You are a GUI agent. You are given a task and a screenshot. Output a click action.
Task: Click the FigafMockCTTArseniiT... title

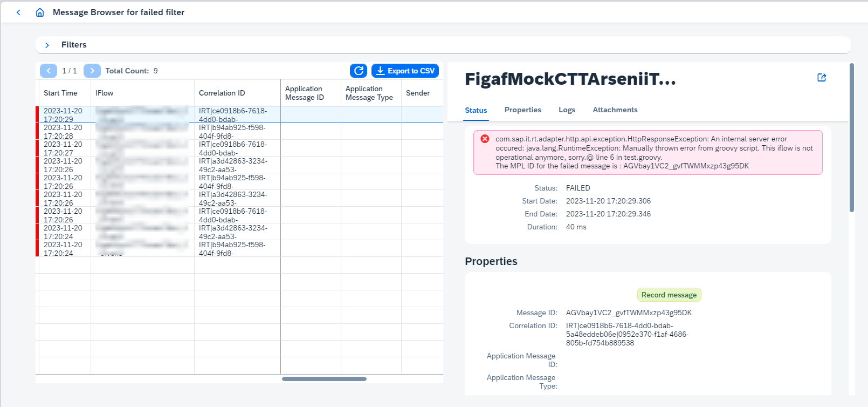[570, 79]
